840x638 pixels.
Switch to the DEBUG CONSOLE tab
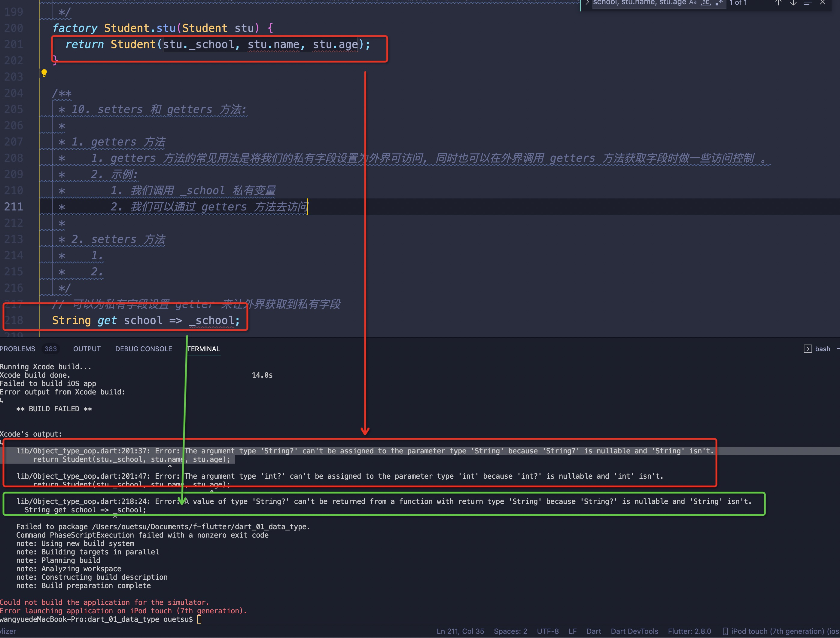click(x=144, y=349)
